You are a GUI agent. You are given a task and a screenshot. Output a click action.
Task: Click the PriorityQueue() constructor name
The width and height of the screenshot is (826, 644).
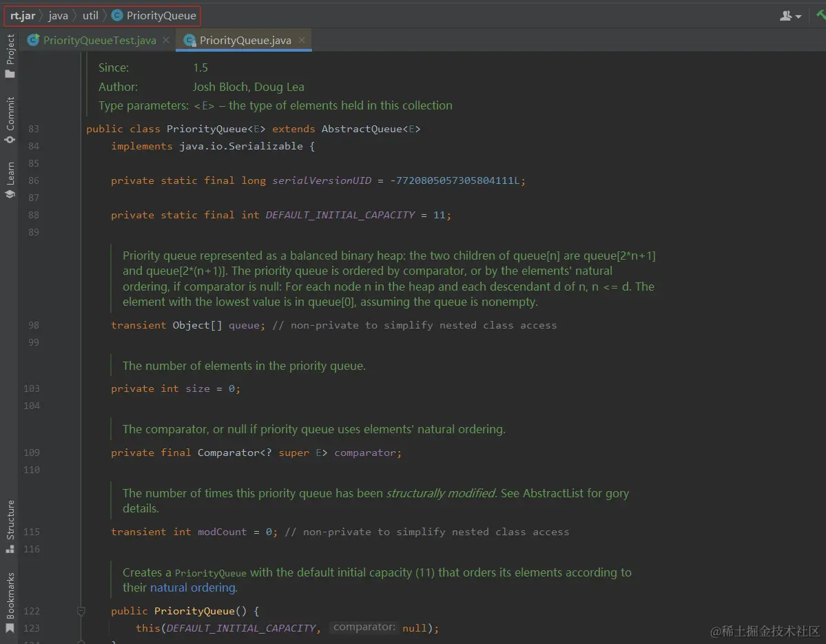(x=194, y=611)
